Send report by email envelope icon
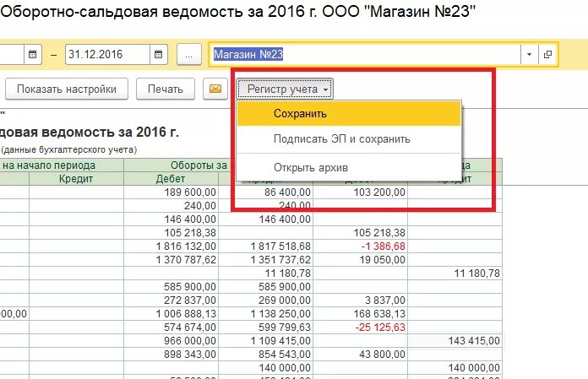Screen dimensions: 588x379 (215, 89)
